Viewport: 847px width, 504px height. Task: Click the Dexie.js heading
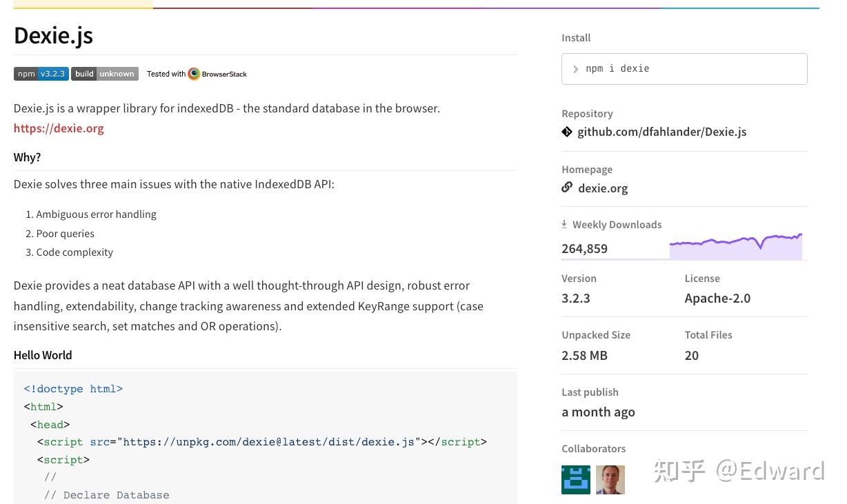point(53,35)
